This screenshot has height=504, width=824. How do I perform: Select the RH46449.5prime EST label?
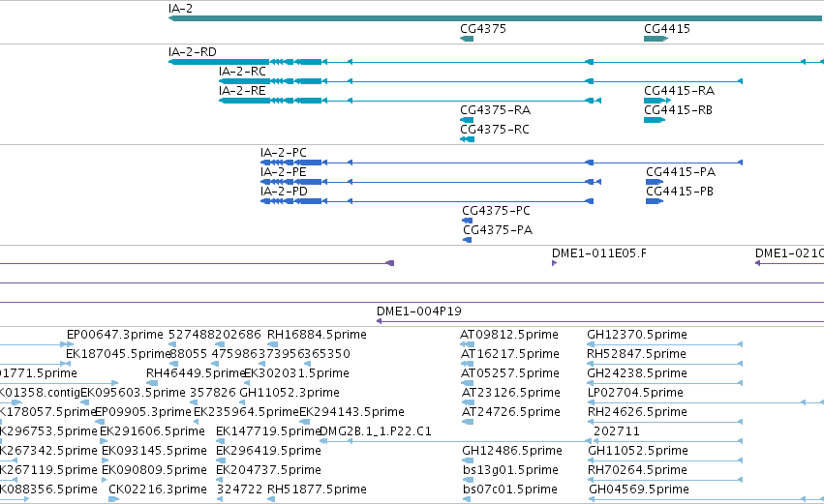(x=196, y=373)
